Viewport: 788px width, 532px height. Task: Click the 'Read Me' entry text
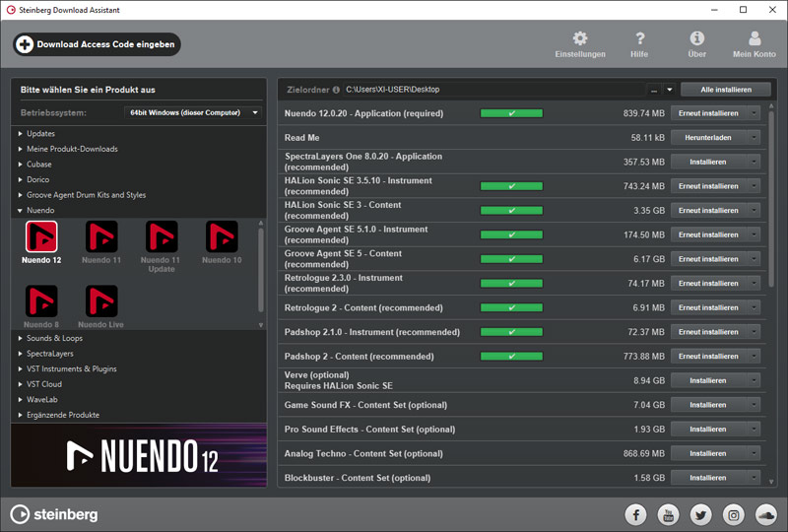point(301,138)
